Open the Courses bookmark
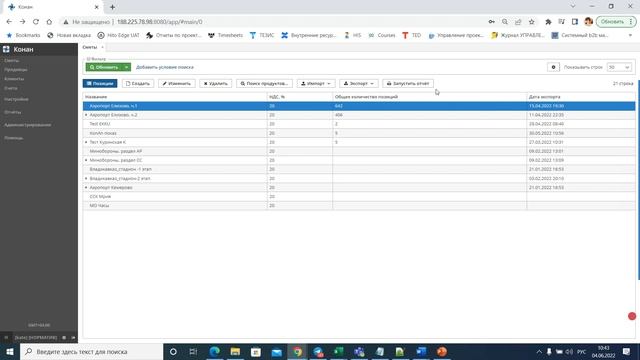The width and height of the screenshot is (640, 360). tap(382, 36)
